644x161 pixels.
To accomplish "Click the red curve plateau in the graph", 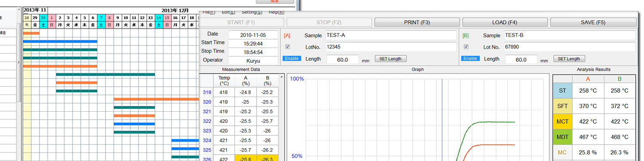I will [496, 145].
